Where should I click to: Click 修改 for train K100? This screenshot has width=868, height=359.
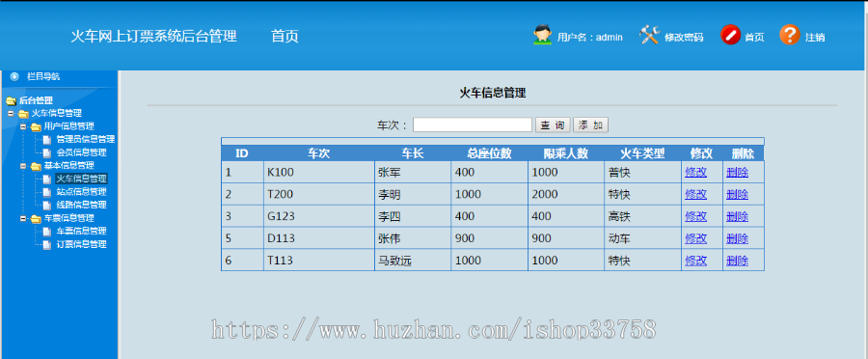tap(695, 173)
